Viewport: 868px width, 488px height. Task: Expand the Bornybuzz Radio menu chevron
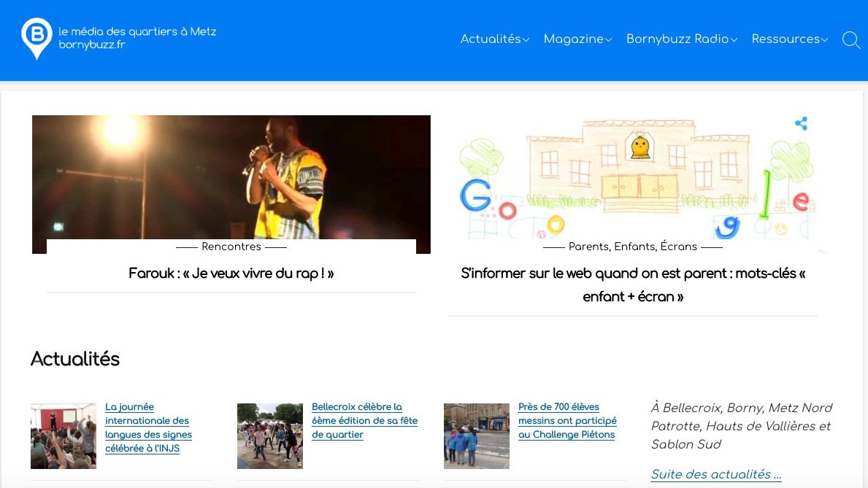point(734,40)
